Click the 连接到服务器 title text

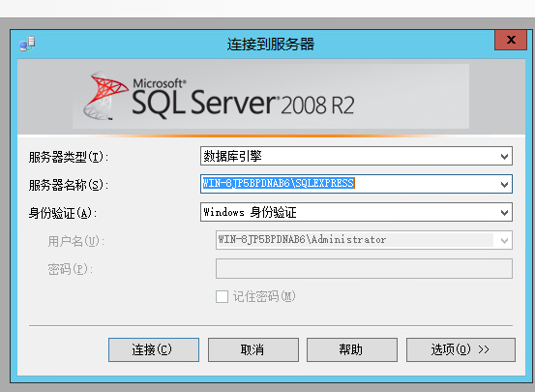[271, 45]
